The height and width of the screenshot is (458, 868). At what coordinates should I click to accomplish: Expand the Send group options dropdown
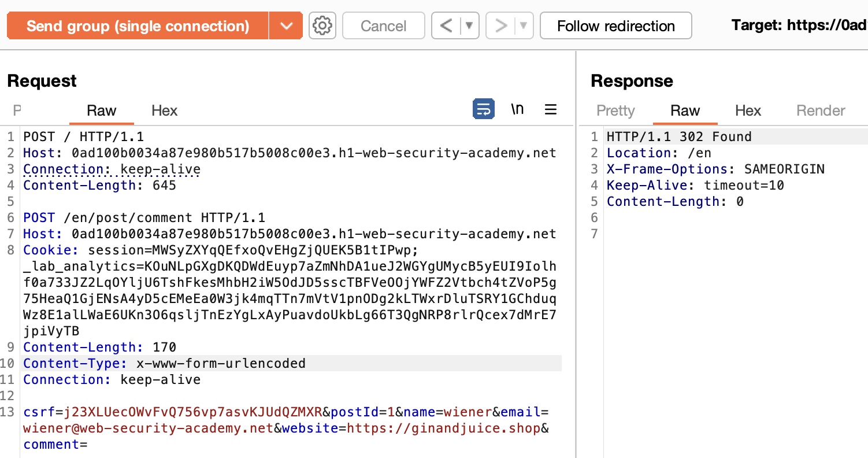pos(285,26)
